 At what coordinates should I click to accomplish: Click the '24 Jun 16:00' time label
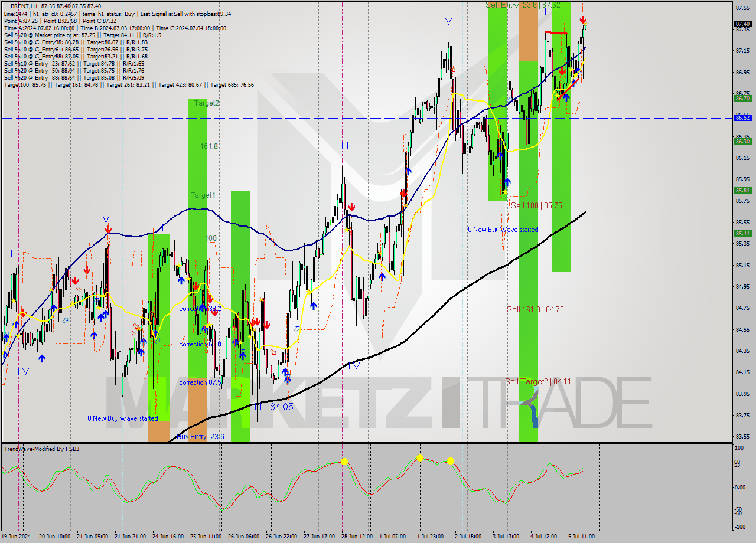pyautogui.click(x=168, y=537)
